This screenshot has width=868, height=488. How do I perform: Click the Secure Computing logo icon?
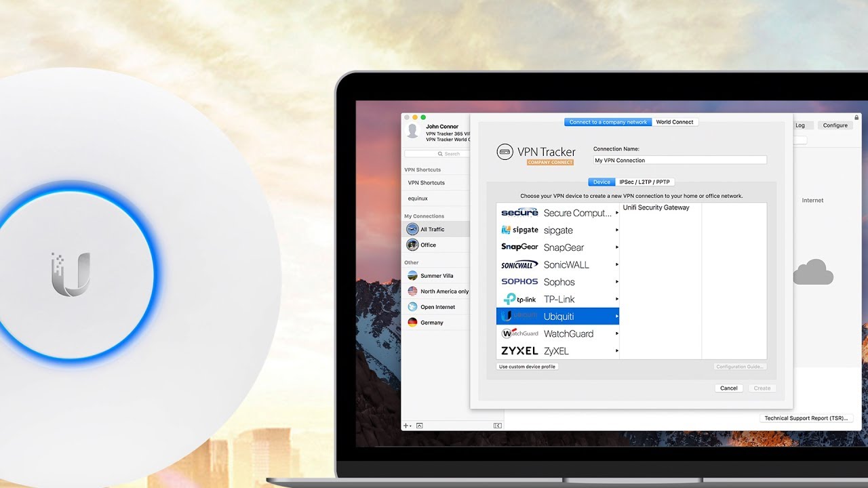[519, 213]
